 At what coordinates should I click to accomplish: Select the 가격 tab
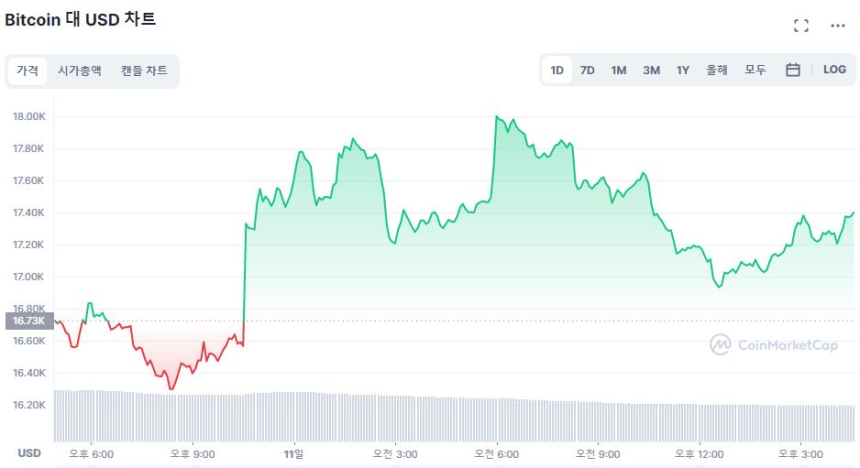(x=27, y=71)
